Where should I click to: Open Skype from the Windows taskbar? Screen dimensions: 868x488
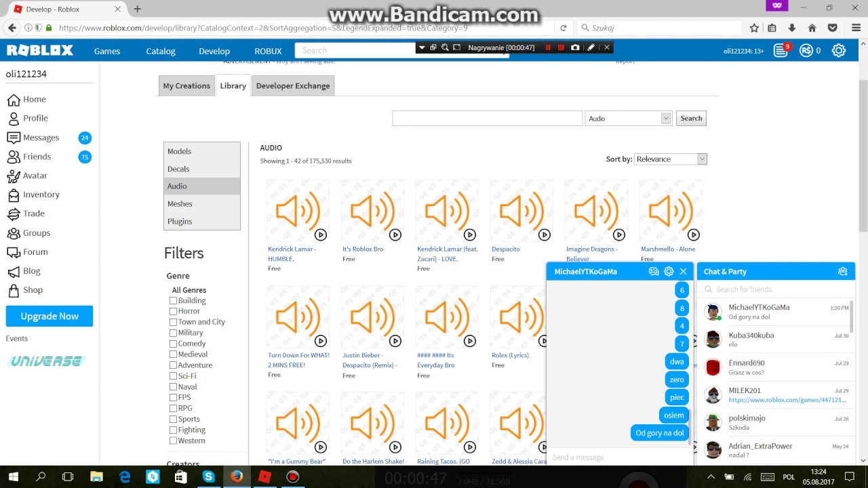tap(208, 476)
